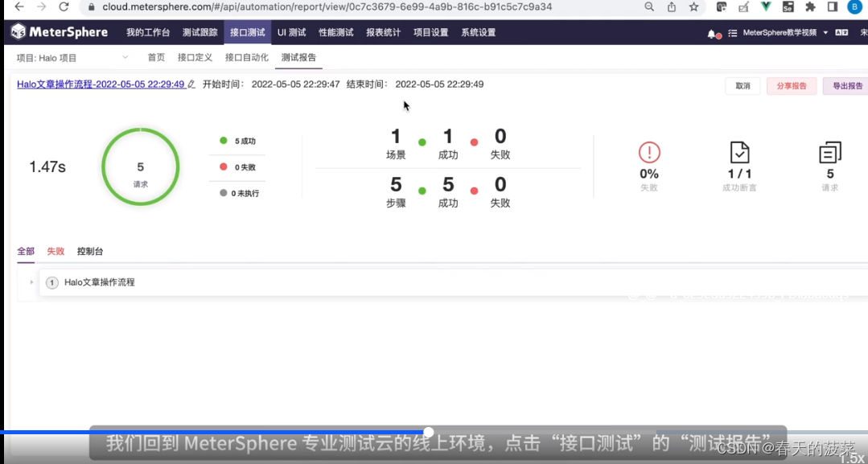
Task: Open the 项目设置 menu
Action: (430, 33)
